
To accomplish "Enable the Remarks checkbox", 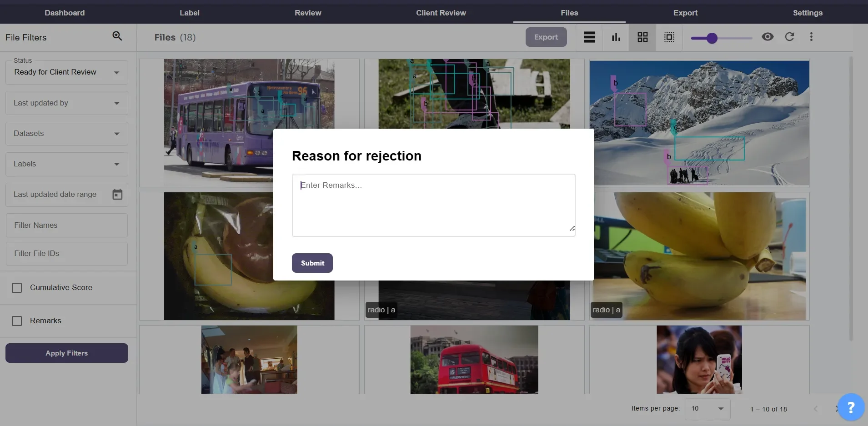I will tap(17, 321).
